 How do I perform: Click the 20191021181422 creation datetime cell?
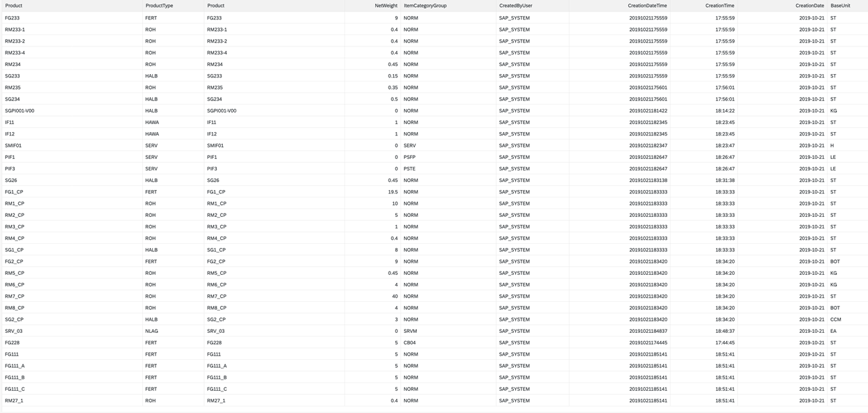[x=648, y=110]
